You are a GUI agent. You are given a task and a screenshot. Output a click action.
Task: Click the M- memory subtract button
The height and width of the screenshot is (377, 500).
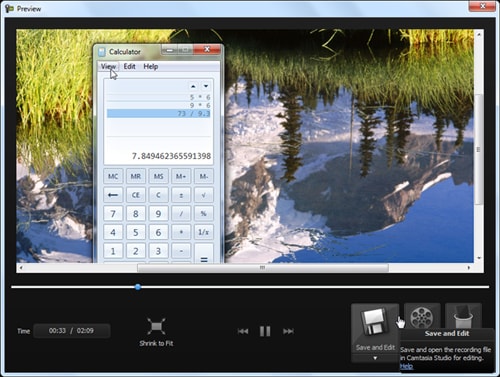point(204,176)
